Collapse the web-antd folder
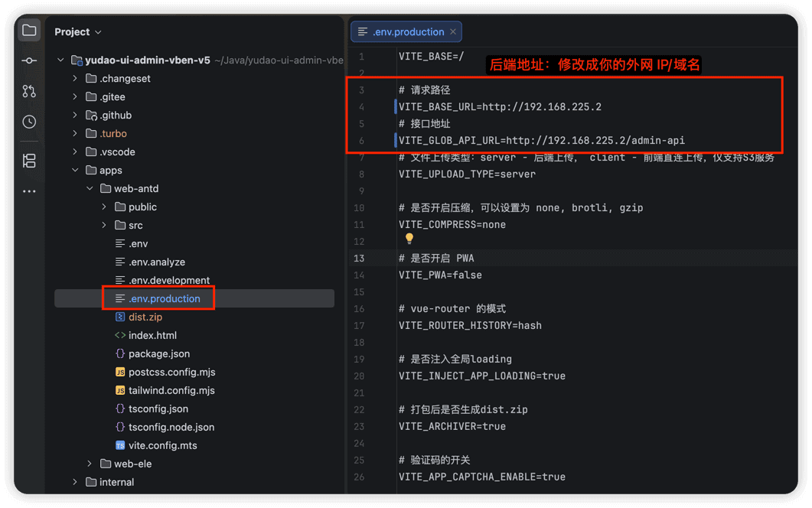812x508 pixels. tap(90, 188)
